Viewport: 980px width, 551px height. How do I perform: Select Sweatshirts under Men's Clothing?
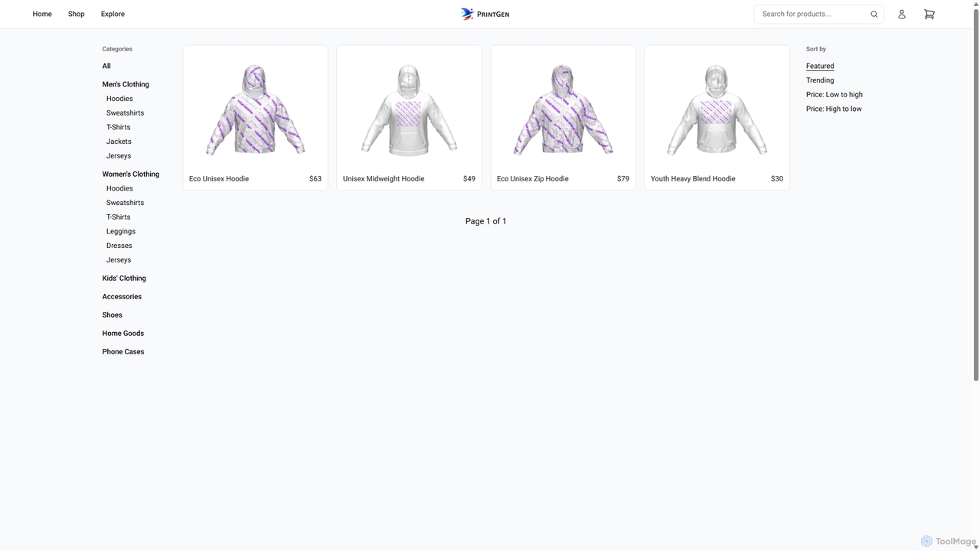[125, 112]
